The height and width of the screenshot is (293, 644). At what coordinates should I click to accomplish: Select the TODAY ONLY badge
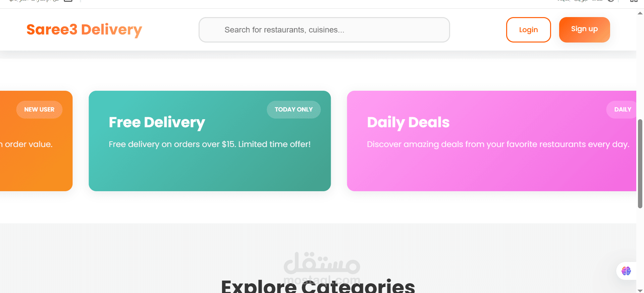[x=293, y=109]
